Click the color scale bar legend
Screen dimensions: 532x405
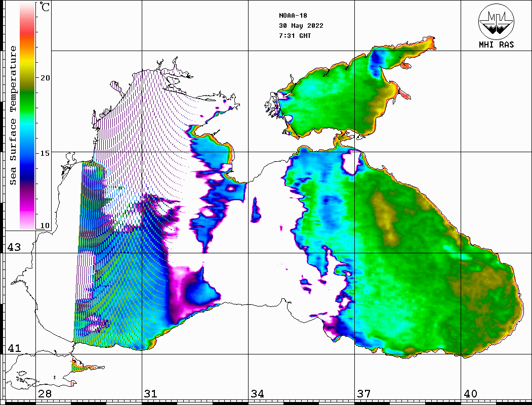(x=27, y=116)
